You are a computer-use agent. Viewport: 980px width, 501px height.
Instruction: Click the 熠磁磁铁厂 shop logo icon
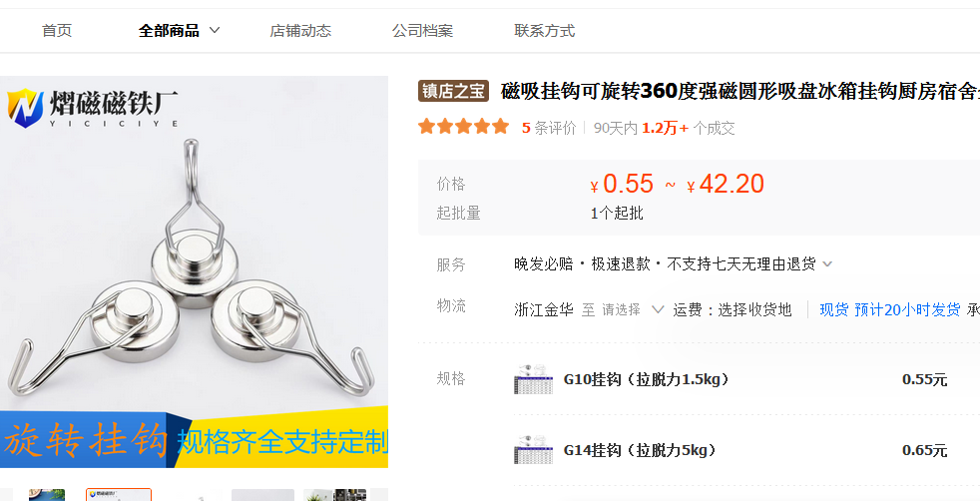25,108
